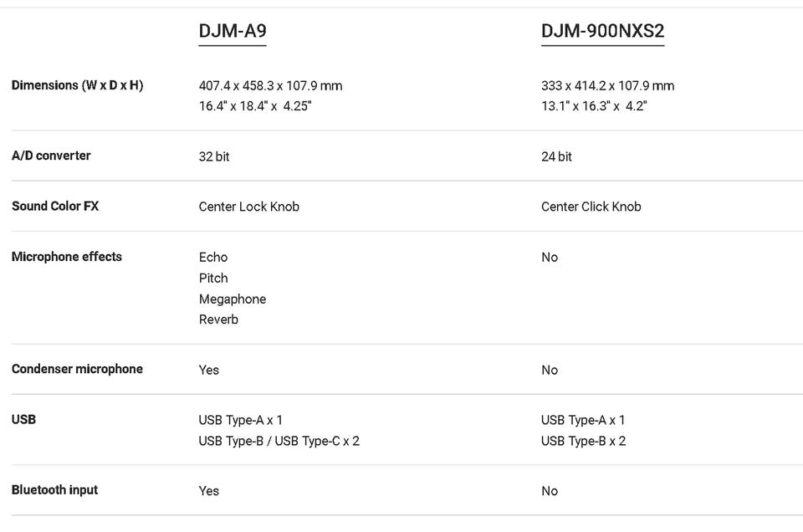
Task: Select the Dimensions (W x D x H) label
Action: click(x=77, y=85)
